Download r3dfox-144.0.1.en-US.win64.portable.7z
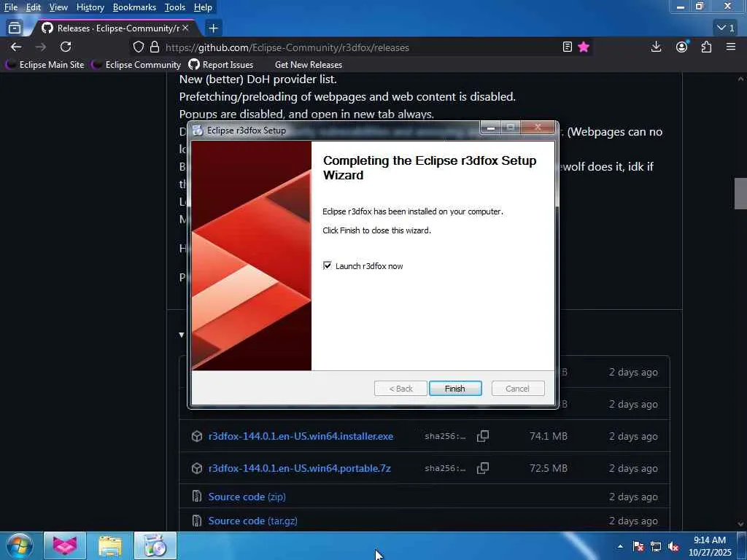 (300, 468)
